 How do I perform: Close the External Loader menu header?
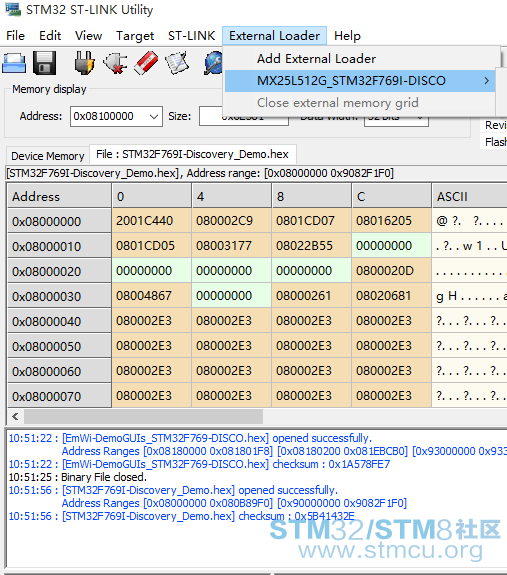pyautogui.click(x=274, y=36)
